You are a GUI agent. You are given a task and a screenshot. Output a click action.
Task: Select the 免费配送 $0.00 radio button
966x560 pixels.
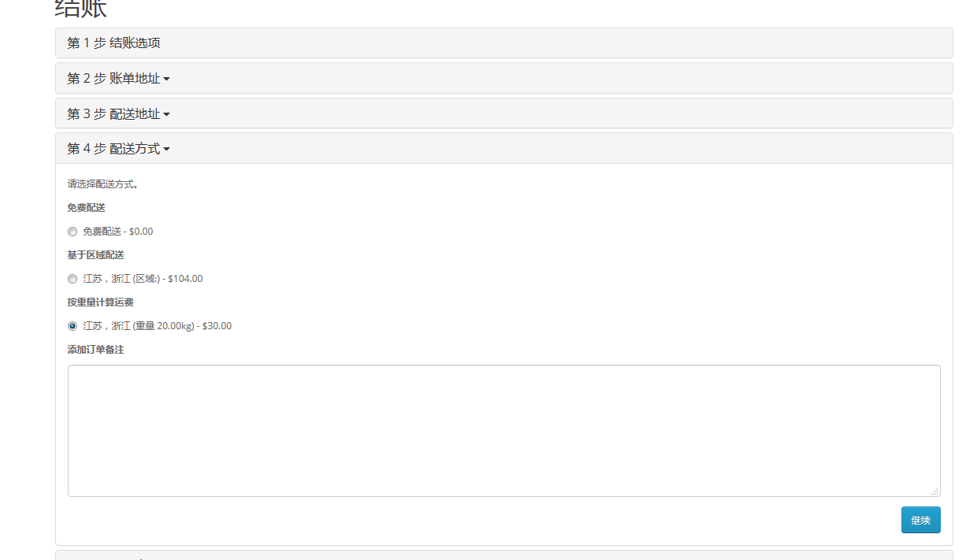[x=72, y=232]
